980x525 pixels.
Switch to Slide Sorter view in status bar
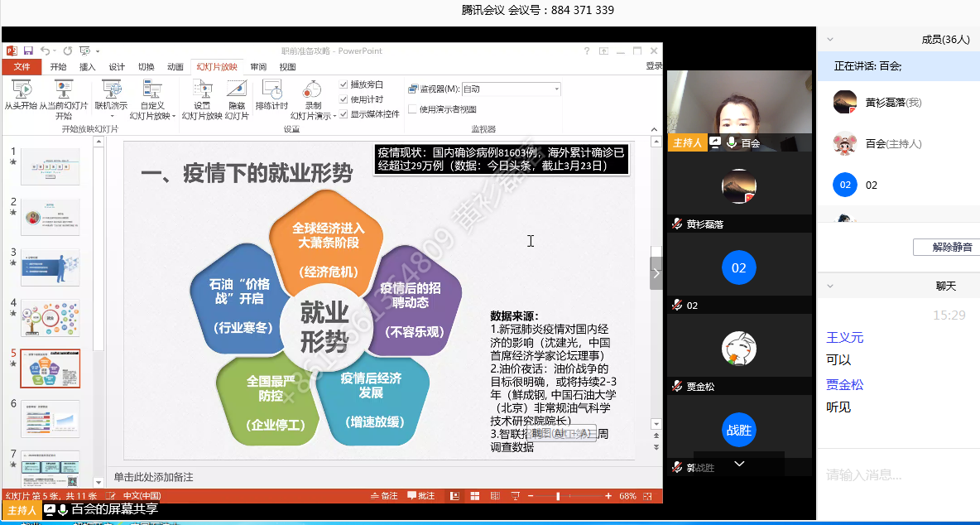coord(474,495)
